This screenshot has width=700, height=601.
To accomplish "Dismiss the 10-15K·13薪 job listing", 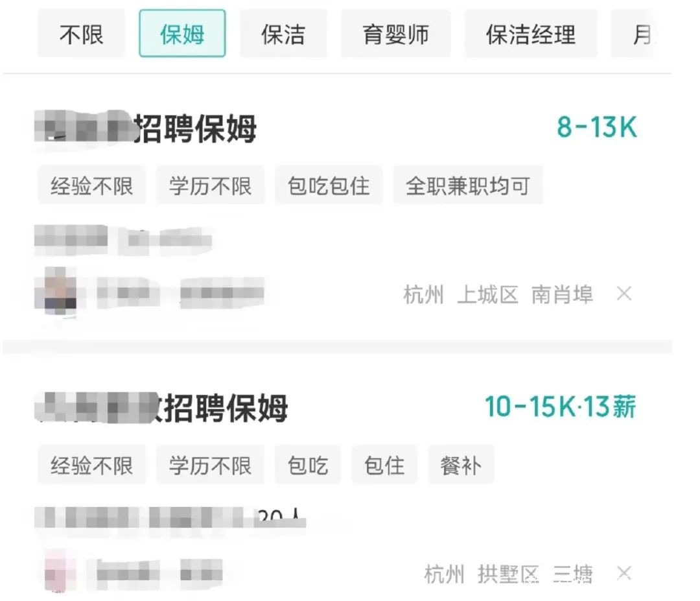I will pyautogui.click(x=624, y=573).
